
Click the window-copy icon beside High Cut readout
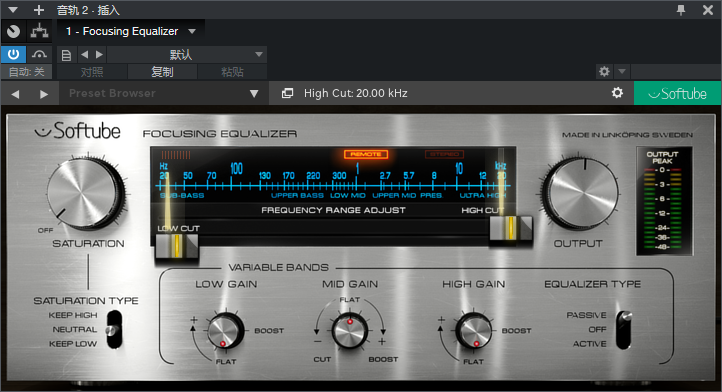tap(287, 94)
